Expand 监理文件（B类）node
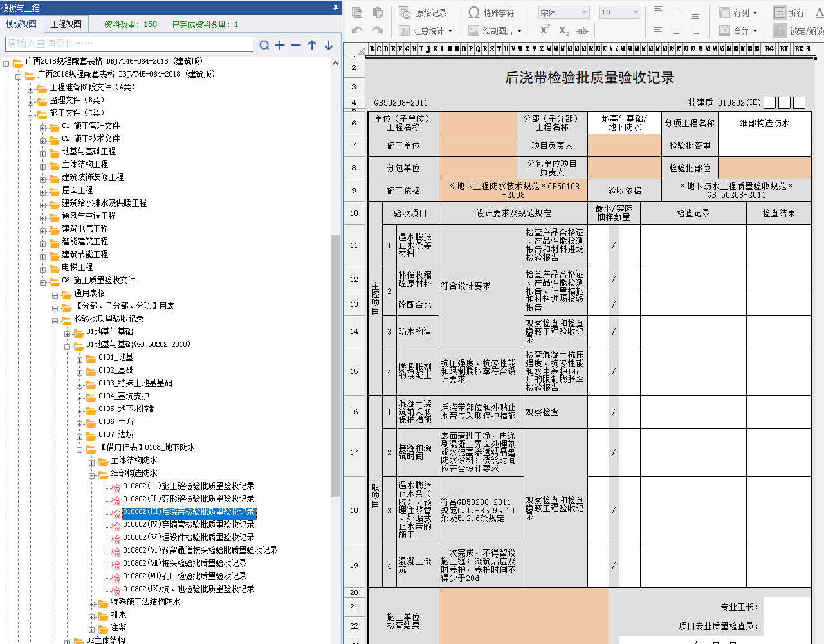The height and width of the screenshot is (644, 824). coord(31,102)
